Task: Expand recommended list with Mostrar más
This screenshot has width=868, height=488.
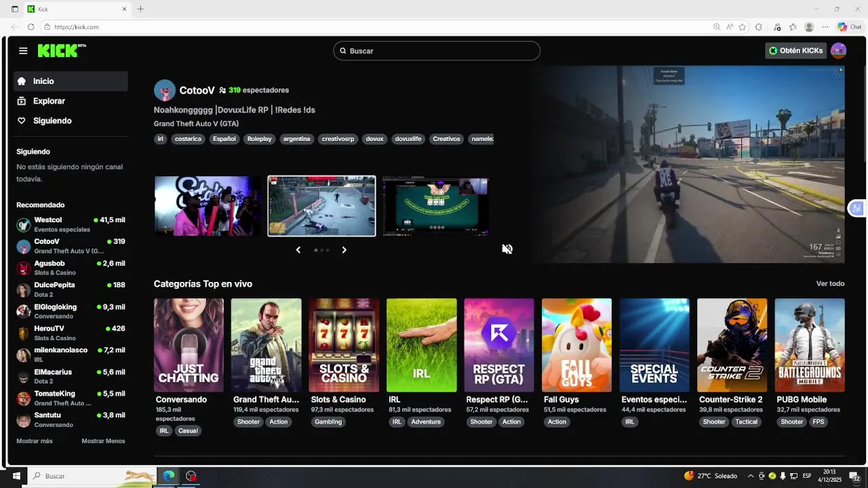Action: [x=35, y=441]
